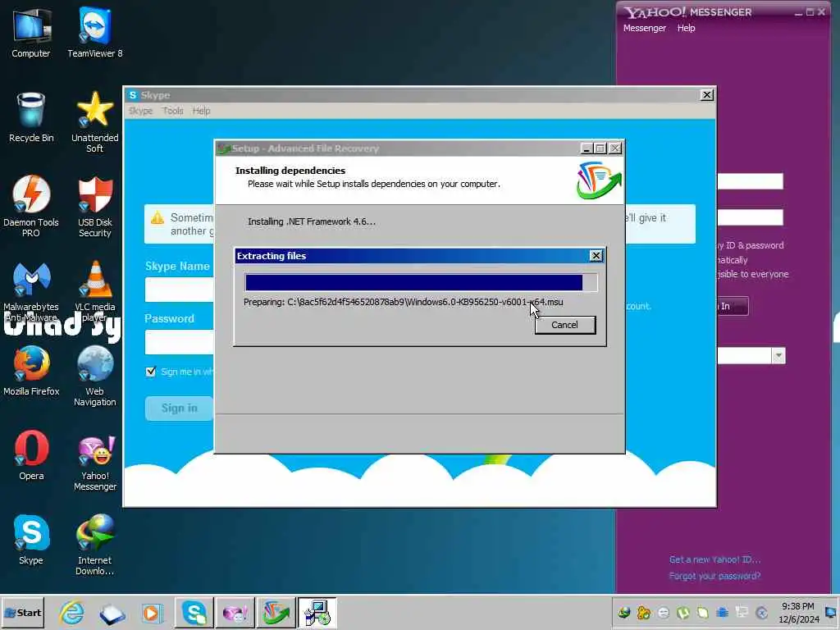This screenshot has width=840, height=630.
Task: Open Yahoo! Messenger desktop icon
Action: [95, 461]
